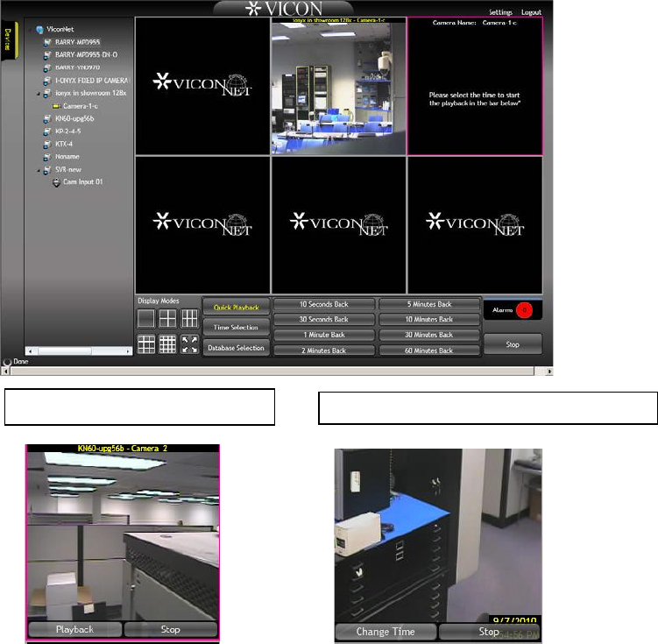
Task: Select the bottom-center ViconNet video pane
Action: tap(339, 225)
